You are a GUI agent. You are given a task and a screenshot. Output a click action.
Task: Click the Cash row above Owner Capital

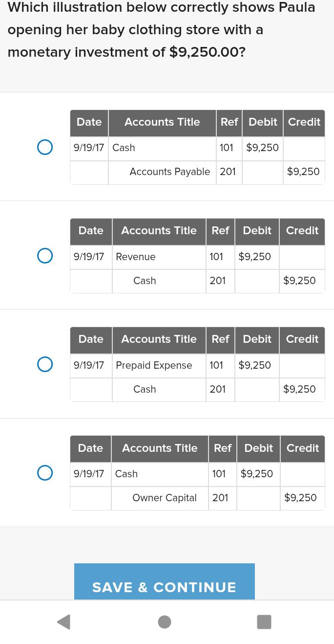(x=126, y=474)
